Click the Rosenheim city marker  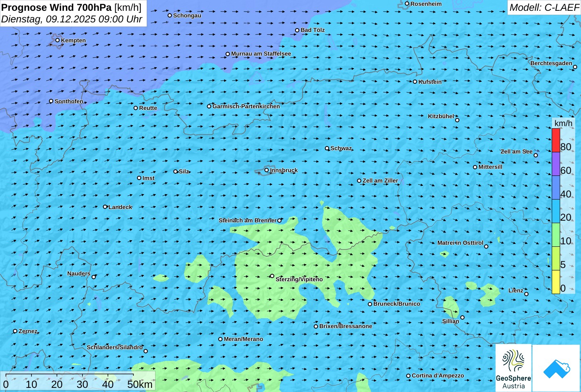tap(407, 4)
